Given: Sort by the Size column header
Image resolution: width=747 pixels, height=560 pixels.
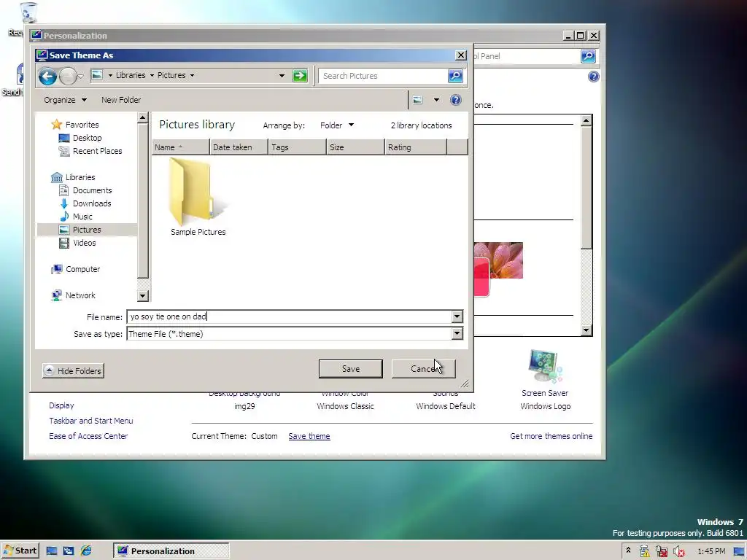Looking at the screenshot, I should [x=355, y=147].
